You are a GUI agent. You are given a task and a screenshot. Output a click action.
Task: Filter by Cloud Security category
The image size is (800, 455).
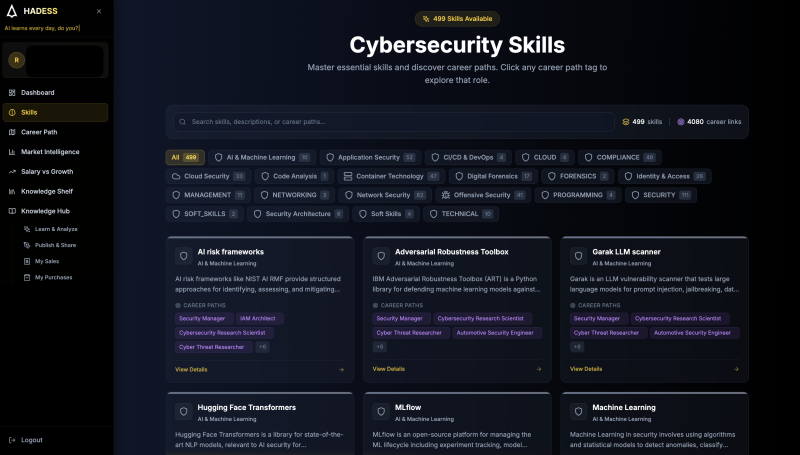tap(208, 176)
